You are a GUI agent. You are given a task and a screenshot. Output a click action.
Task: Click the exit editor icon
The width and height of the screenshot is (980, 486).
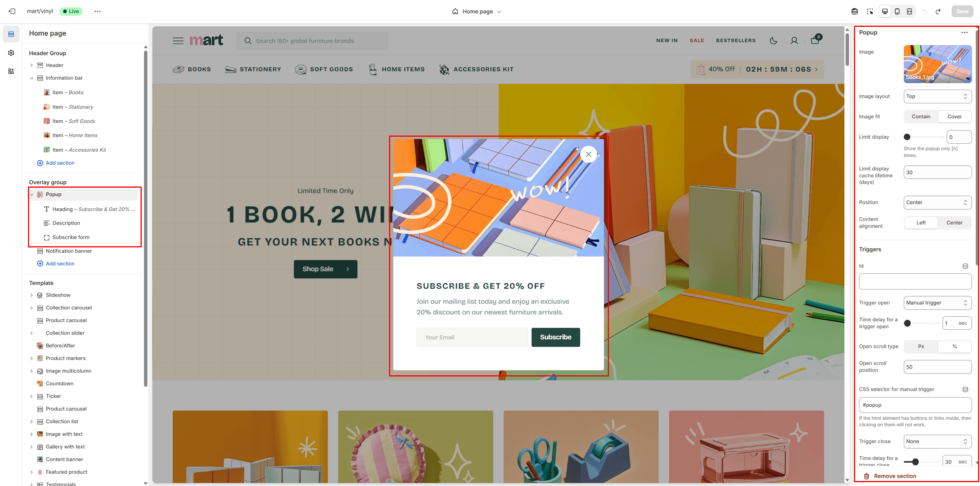point(12,11)
